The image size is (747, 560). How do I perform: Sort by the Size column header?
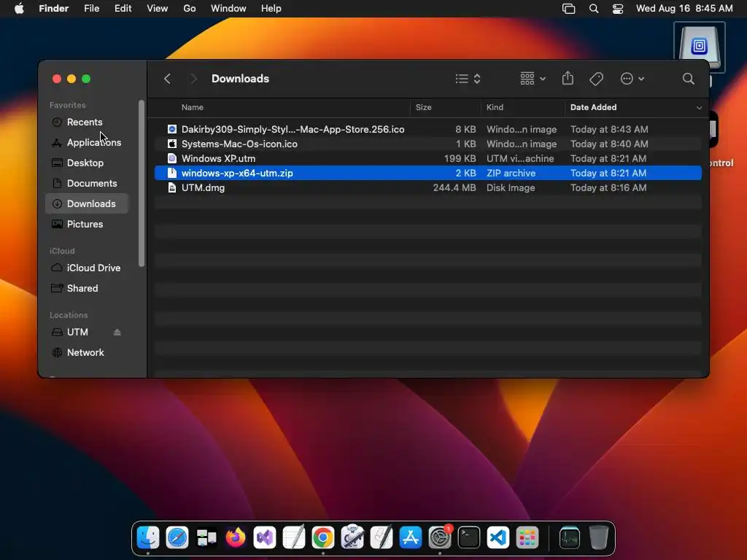[x=423, y=107]
